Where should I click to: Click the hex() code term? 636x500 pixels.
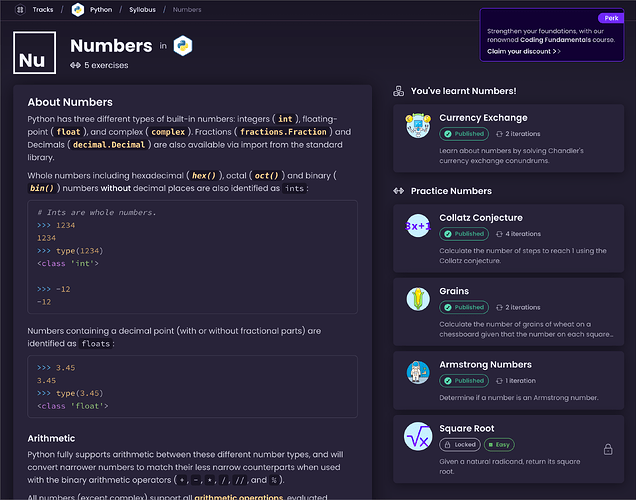pyautogui.click(x=204, y=176)
